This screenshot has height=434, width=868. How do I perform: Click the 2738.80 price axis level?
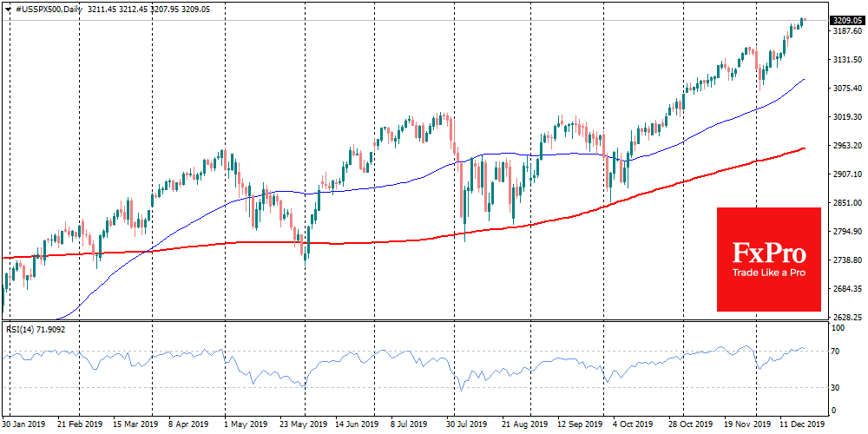pyautogui.click(x=845, y=260)
